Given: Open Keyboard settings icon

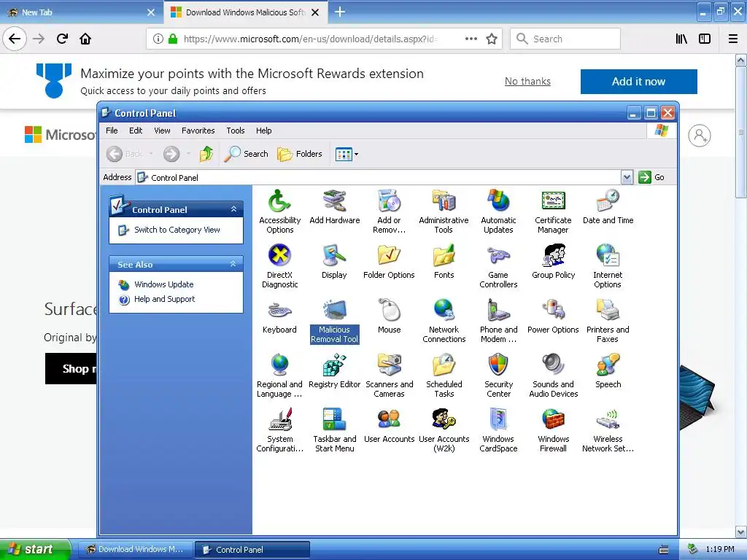Looking at the screenshot, I should point(279,316).
